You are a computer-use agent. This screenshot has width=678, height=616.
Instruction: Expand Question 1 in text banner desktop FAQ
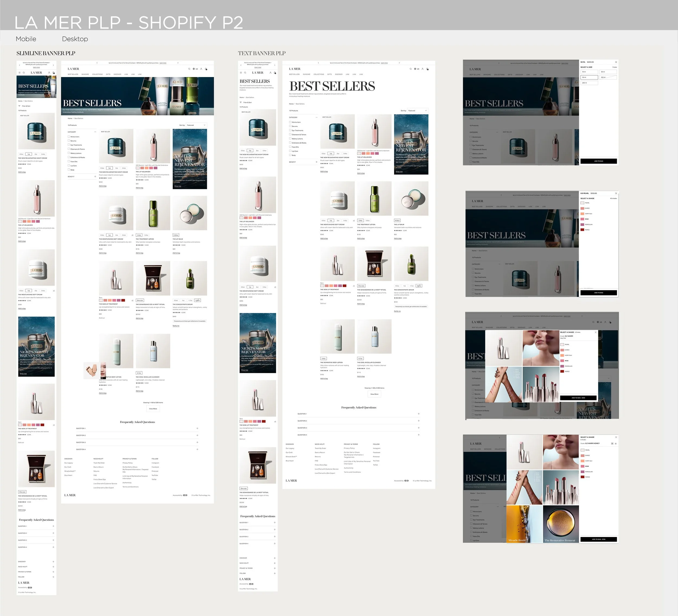coord(418,414)
